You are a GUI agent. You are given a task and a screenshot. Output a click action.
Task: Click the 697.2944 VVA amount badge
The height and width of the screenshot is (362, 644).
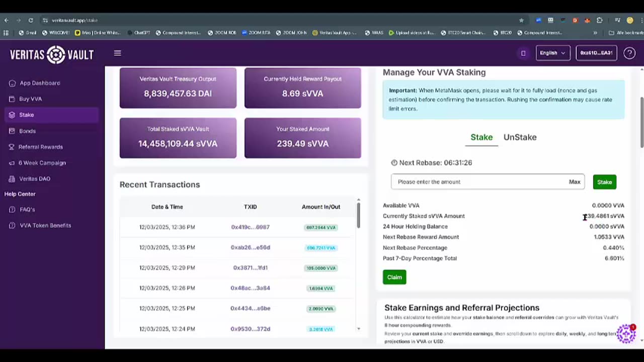tap(320, 227)
